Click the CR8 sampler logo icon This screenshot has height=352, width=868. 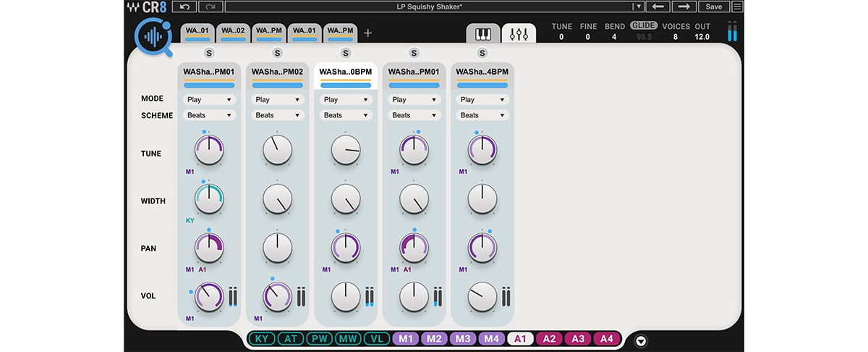[153, 38]
